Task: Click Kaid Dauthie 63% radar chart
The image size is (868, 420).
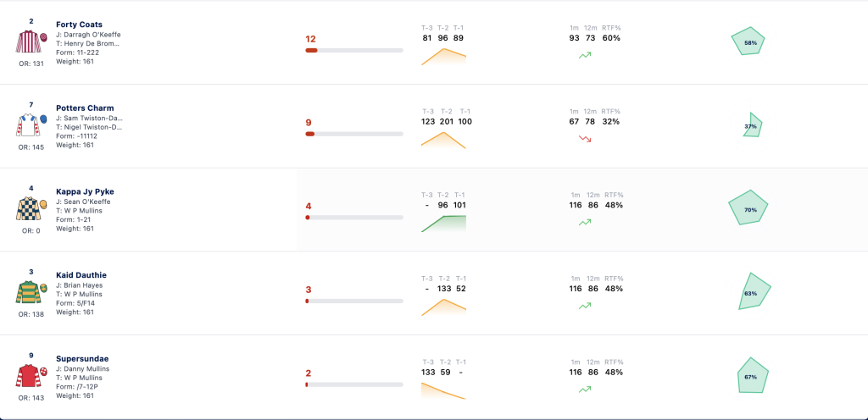Action: pyautogui.click(x=754, y=291)
